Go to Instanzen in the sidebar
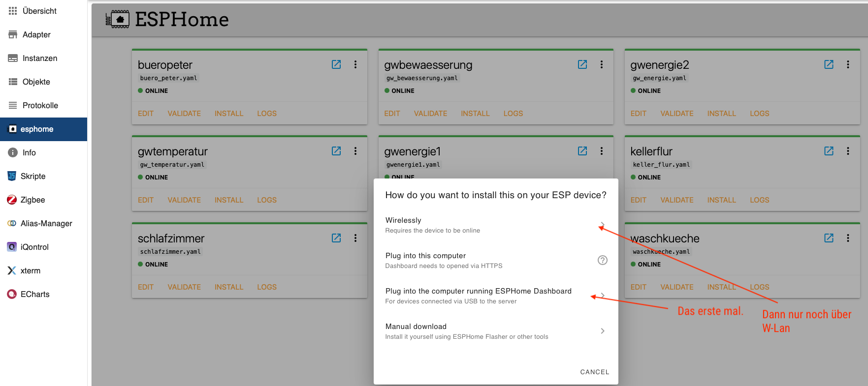 point(43,58)
